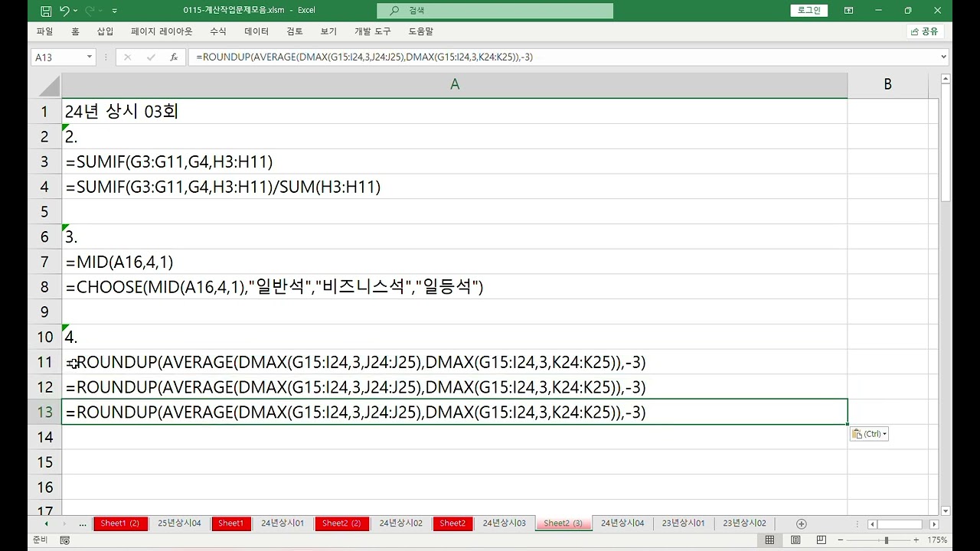Click the new sheet plus icon

(x=801, y=523)
